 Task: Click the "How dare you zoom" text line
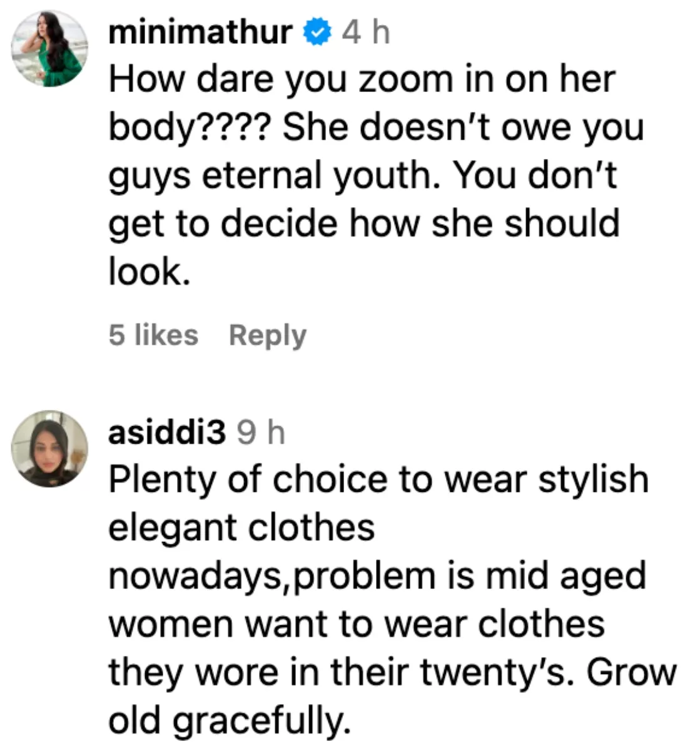pos(362,79)
